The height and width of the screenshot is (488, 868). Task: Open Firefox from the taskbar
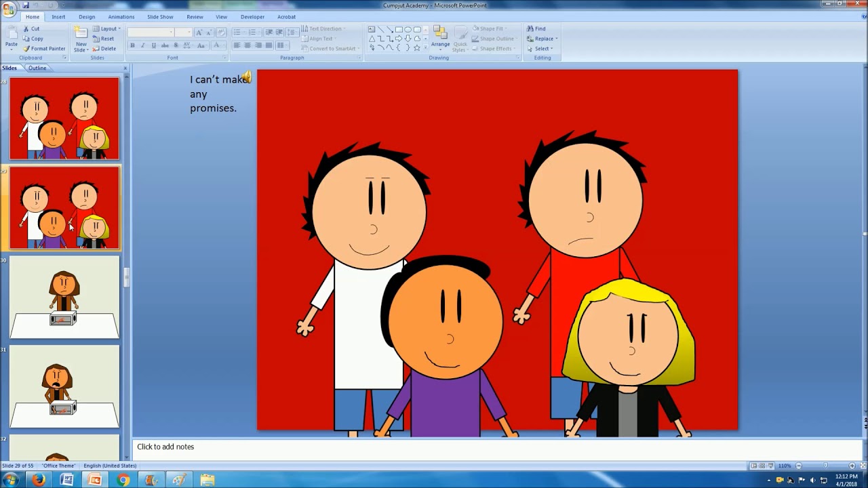tap(39, 480)
